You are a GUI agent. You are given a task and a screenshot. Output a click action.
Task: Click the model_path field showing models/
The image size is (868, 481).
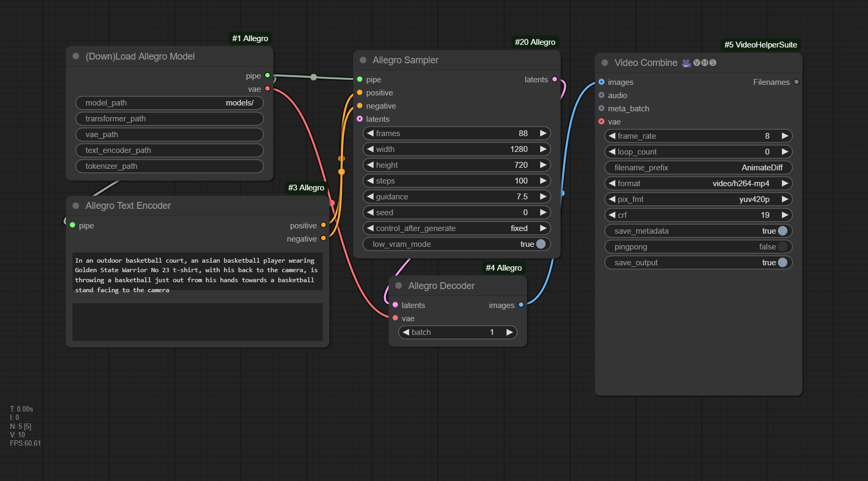170,103
